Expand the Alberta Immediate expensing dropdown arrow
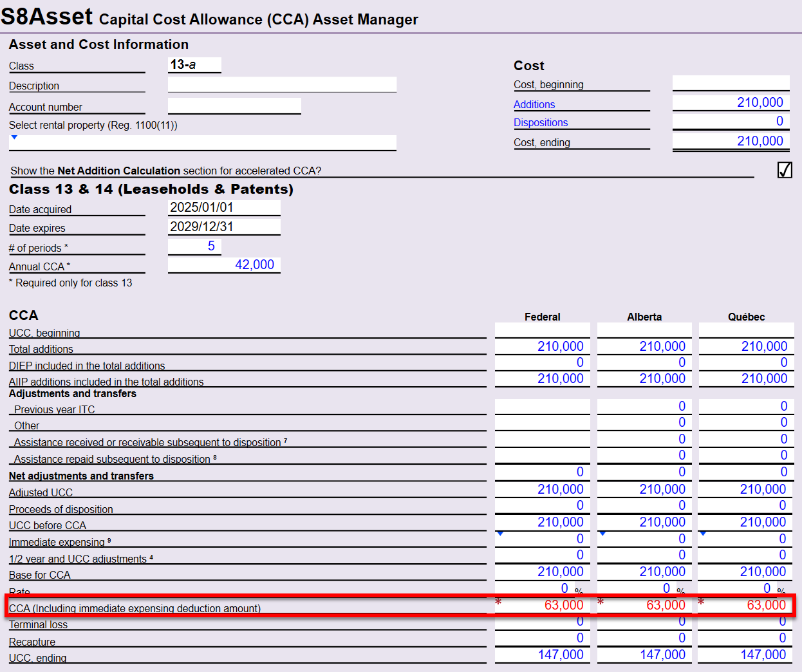 coord(602,534)
